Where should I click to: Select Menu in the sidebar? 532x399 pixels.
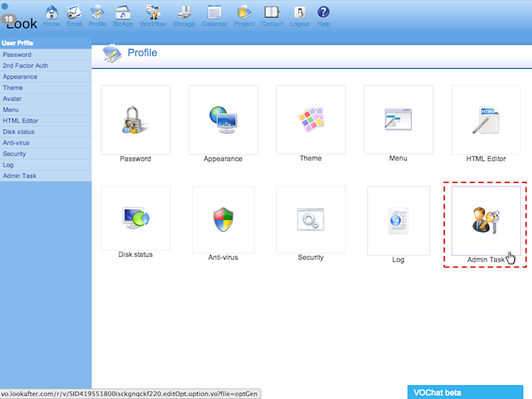(46, 109)
